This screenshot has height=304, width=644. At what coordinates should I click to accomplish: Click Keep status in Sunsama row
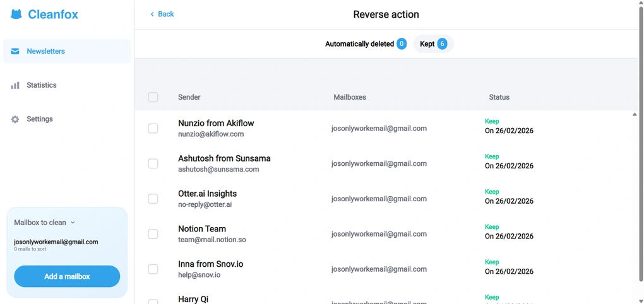[x=492, y=156]
